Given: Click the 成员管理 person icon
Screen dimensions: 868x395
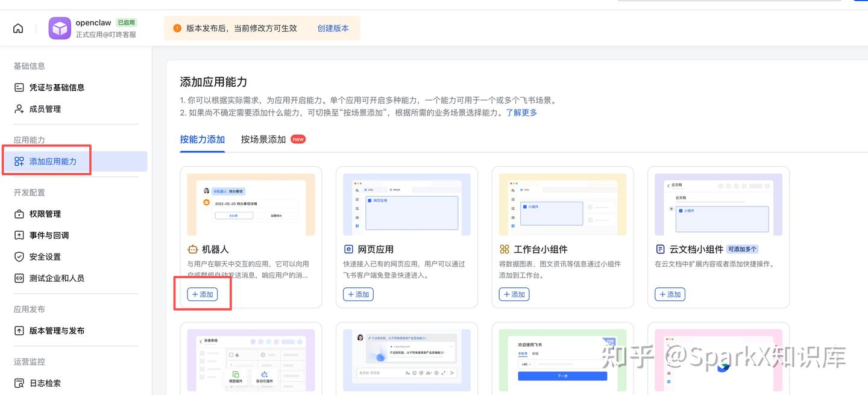Looking at the screenshot, I should (x=19, y=109).
